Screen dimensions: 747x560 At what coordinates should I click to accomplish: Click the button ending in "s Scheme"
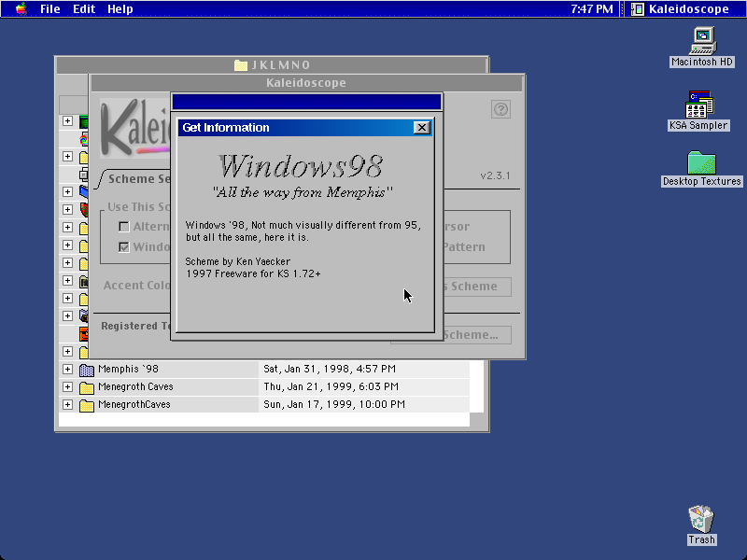tap(477, 287)
